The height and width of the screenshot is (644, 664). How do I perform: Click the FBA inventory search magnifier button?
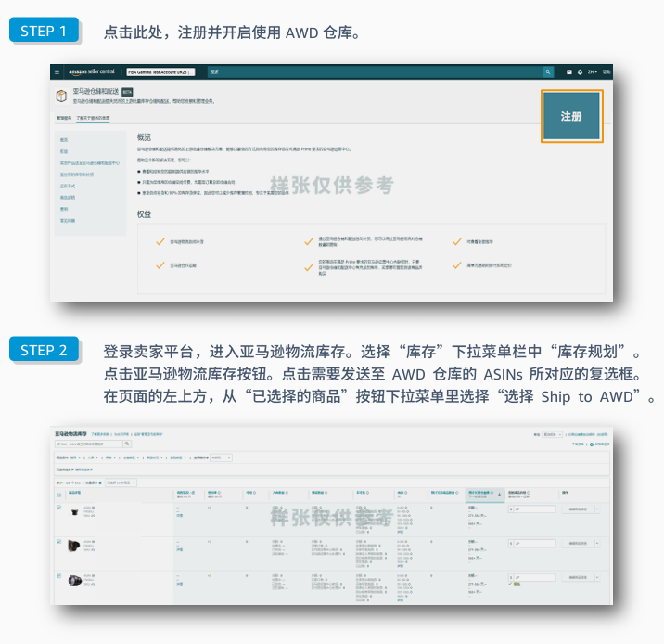coord(127,444)
